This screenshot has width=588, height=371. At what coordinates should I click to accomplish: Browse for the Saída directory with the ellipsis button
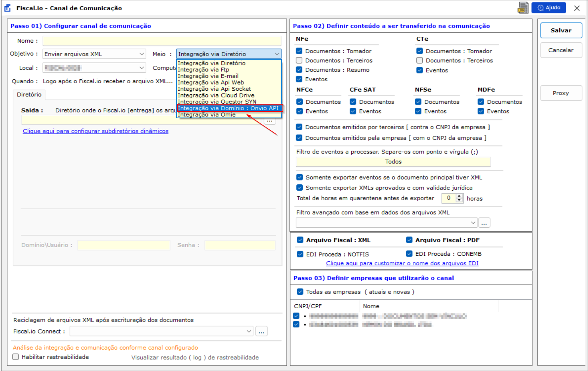[x=270, y=120]
